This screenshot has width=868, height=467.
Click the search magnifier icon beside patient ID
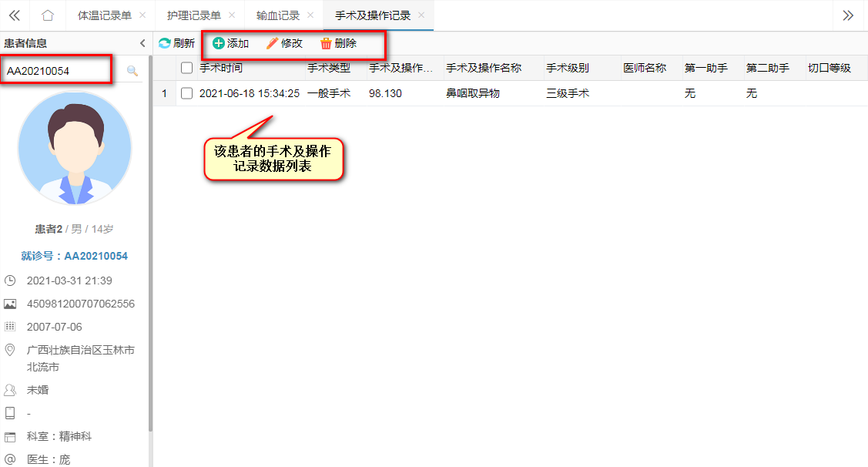132,71
